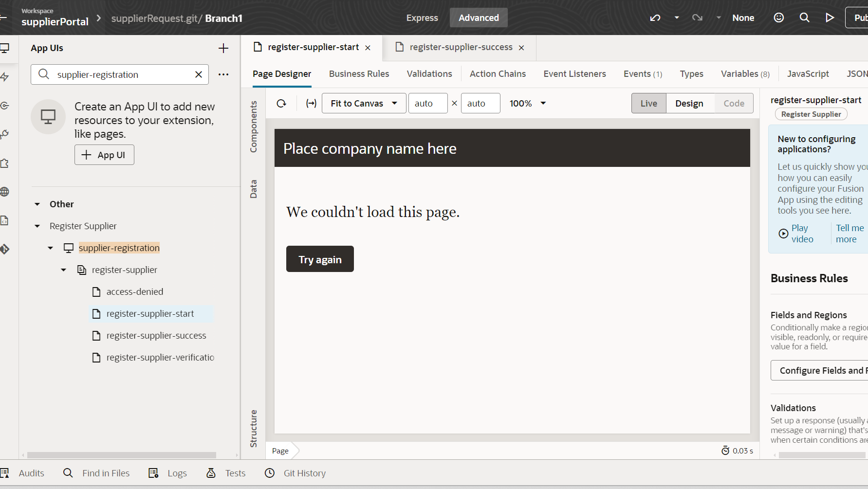Open the Fit to Canvas dropdown
This screenshot has width=868, height=489.
click(364, 103)
